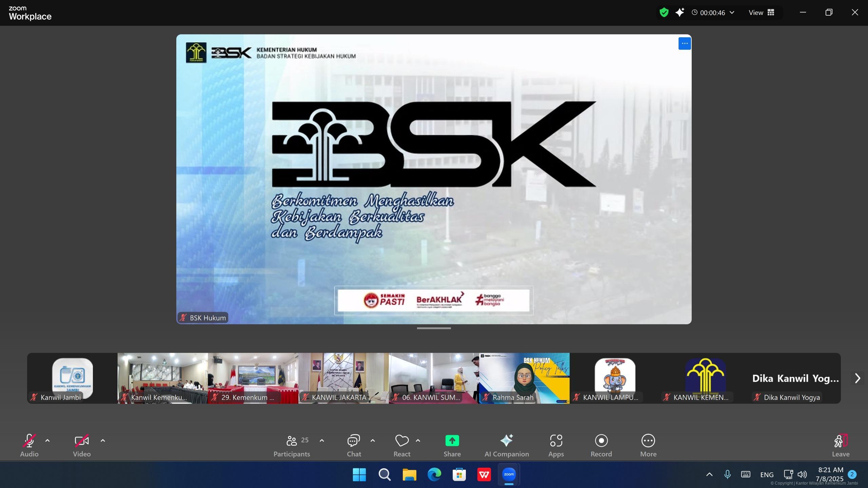The image size is (868, 488).
Task: Open Chat panel
Action: click(354, 446)
